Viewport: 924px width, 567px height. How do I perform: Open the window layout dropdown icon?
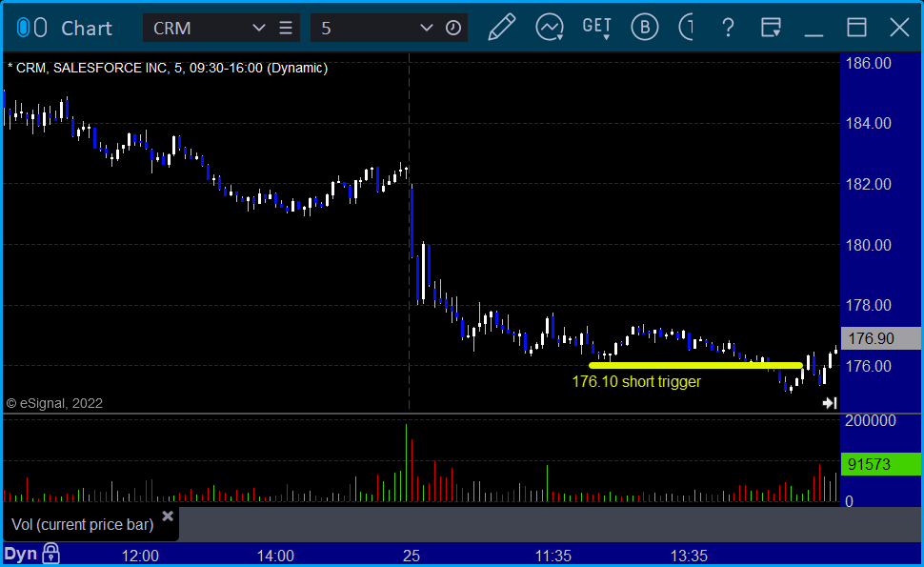click(x=771, y=28)
